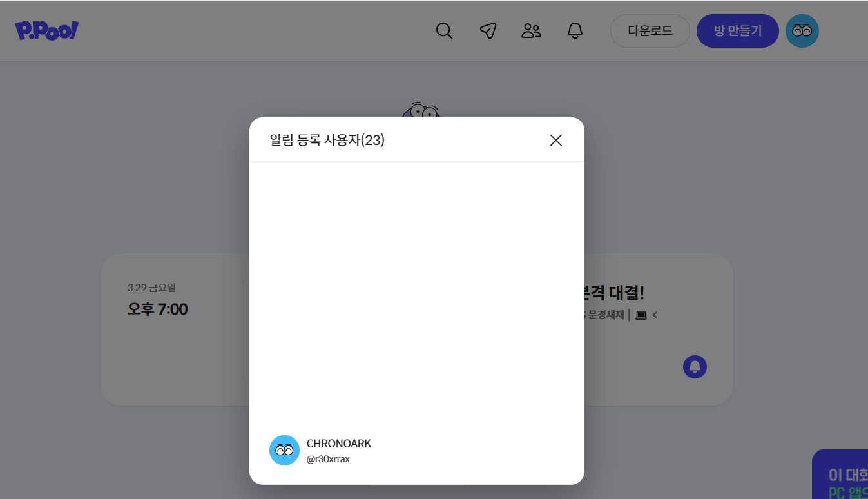The height and width of the screenshot is (499, 868).
Task: Open the profile avatar in header
Action: tap(802, 31)
